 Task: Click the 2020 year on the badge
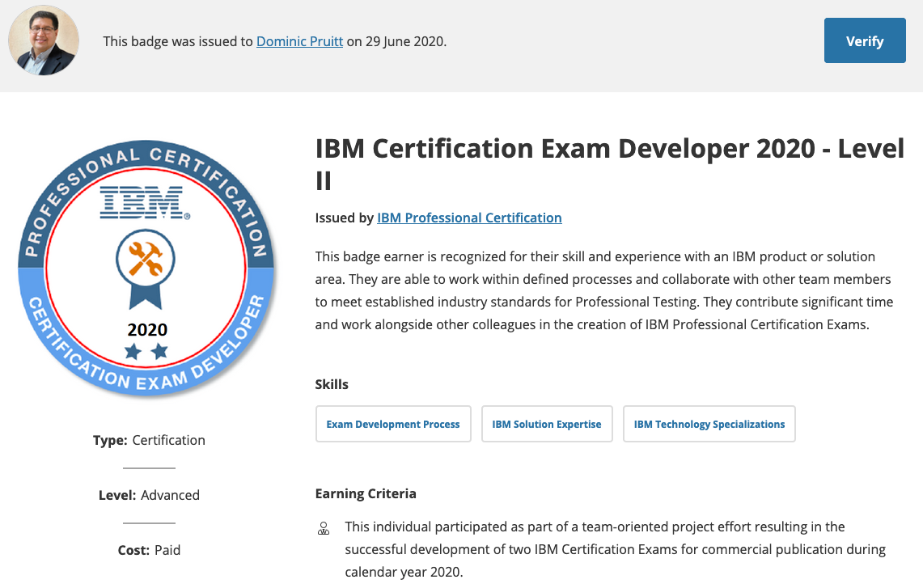147,329
